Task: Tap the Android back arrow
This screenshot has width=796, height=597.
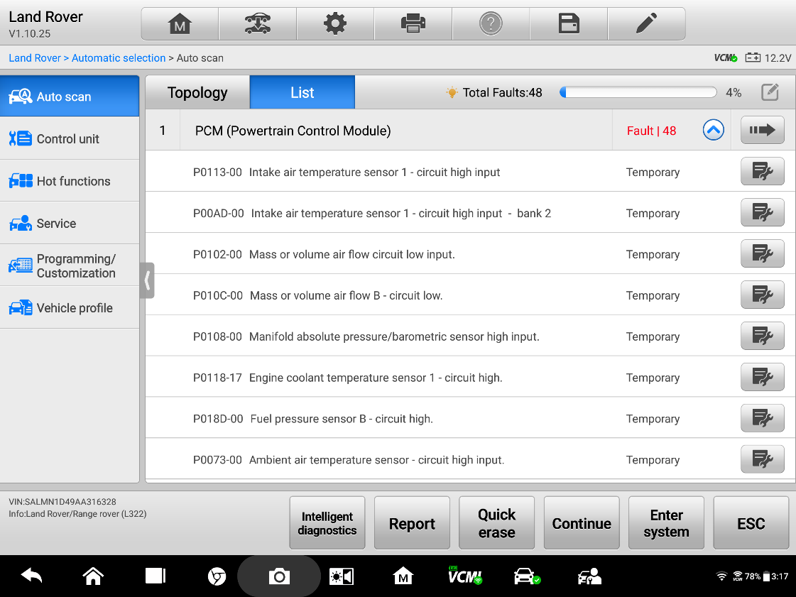Action: pyautogui.click(x=32, y=576)
